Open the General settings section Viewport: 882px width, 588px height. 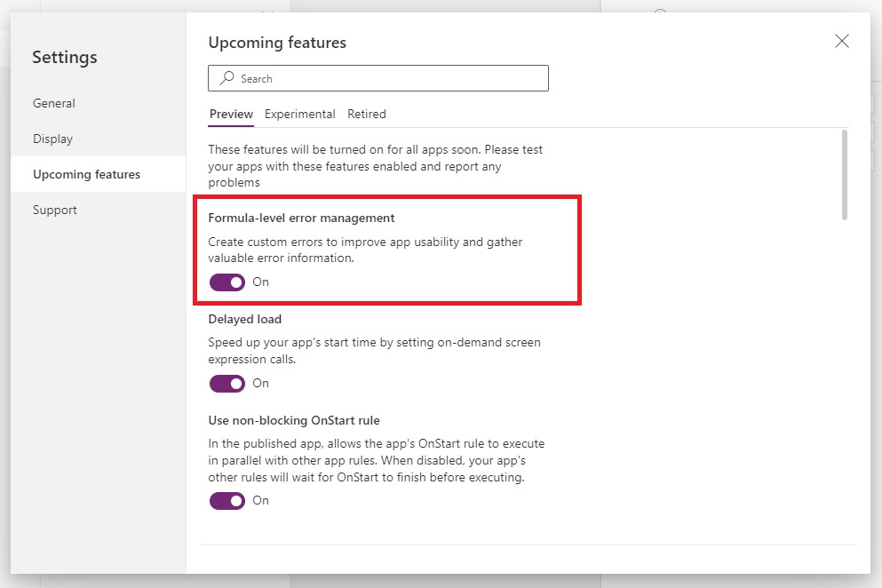pos(53,103)
